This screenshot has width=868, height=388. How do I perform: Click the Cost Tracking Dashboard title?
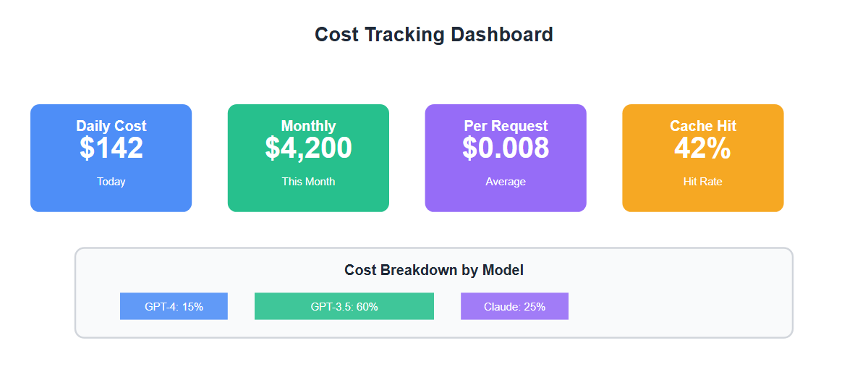434,34
